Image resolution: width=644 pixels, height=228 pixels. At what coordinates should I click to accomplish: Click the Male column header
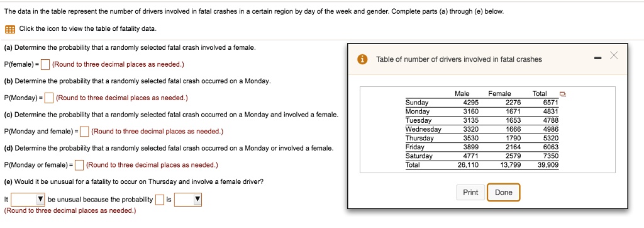point(462,94)
